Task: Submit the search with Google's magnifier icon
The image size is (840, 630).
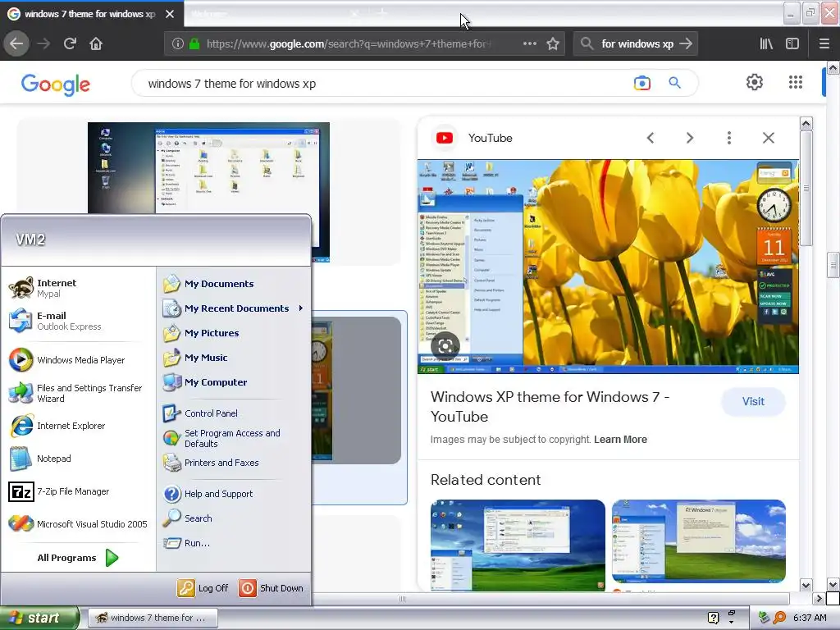Action: pos(674,83)
